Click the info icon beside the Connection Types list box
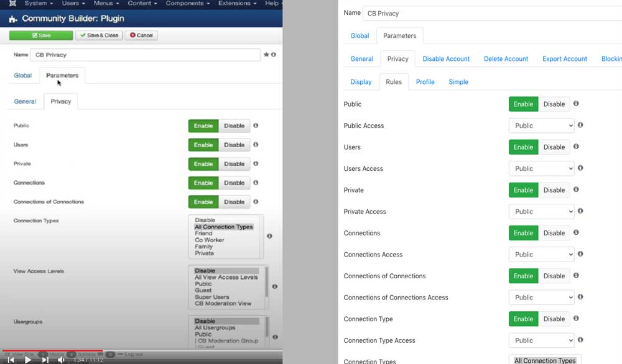Viewport: 622px width, 364px height. [270, 236]
